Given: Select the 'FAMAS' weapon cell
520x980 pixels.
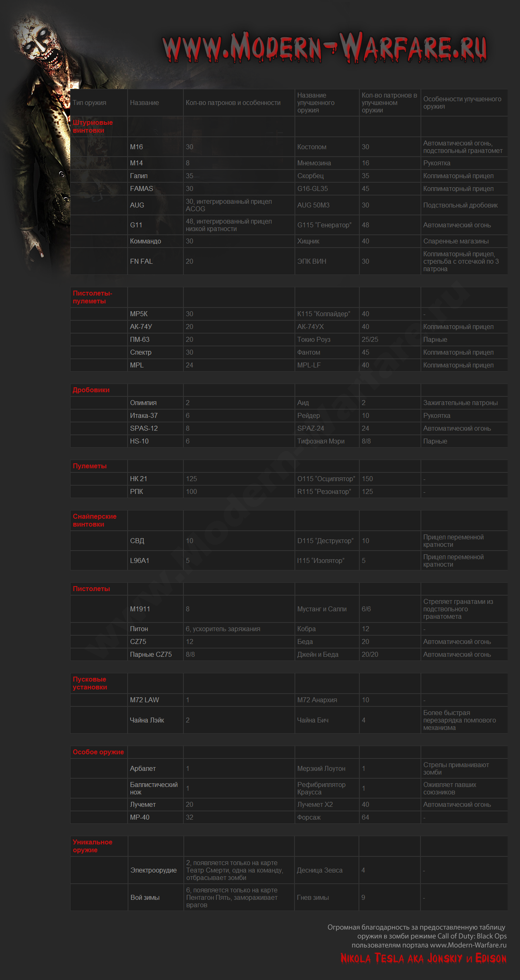Looking at the screenshot, I should [155, 189].
